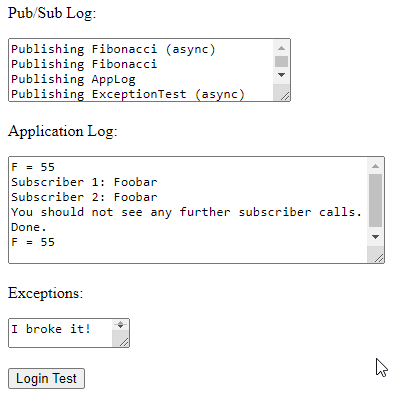Click the 'Publishing ExceptionTest (async)' line
This screenshot has height=405, width=411.
point(128,94)
